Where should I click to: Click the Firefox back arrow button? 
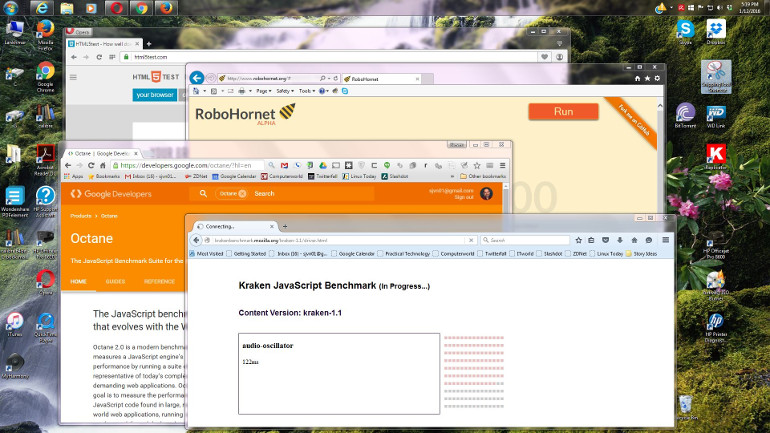tap(196, 240)
